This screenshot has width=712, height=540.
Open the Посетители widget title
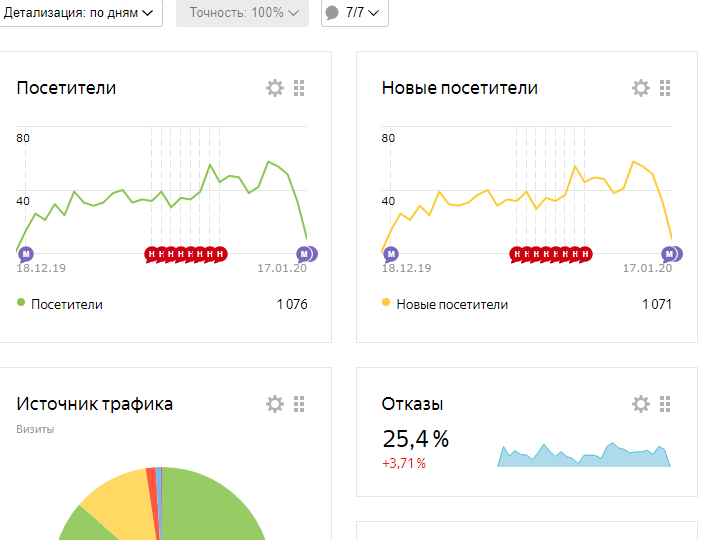[66, 88]
